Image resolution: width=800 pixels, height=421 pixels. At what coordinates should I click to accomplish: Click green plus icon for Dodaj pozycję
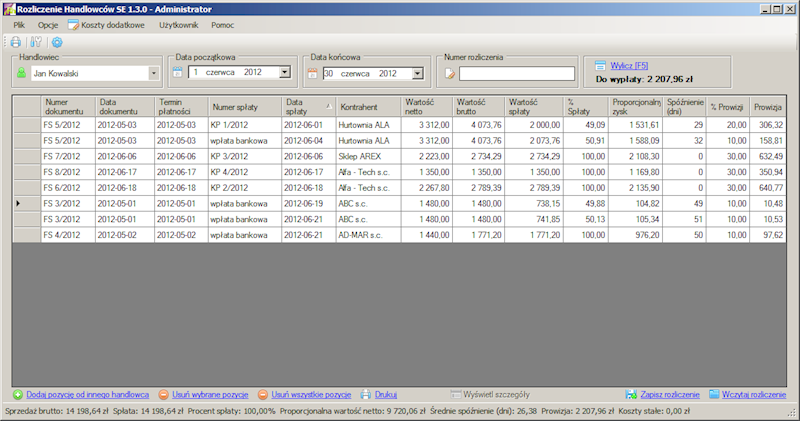click(18, 394)
